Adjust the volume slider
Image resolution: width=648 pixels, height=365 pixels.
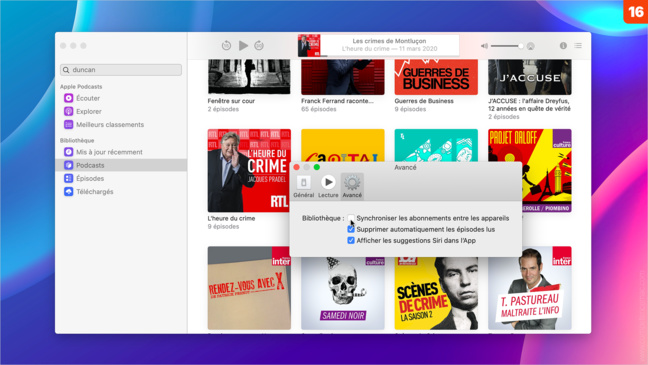pos(507,46)
